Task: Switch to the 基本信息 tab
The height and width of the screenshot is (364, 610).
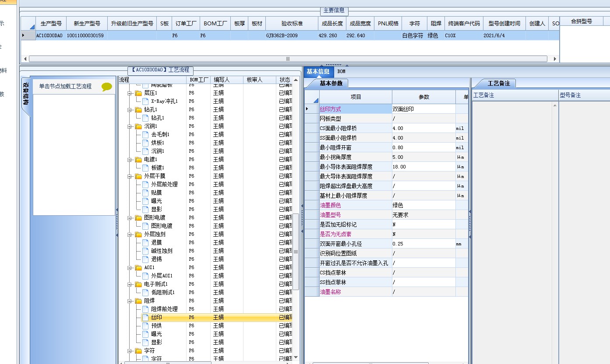Action: tap(318, 71)
